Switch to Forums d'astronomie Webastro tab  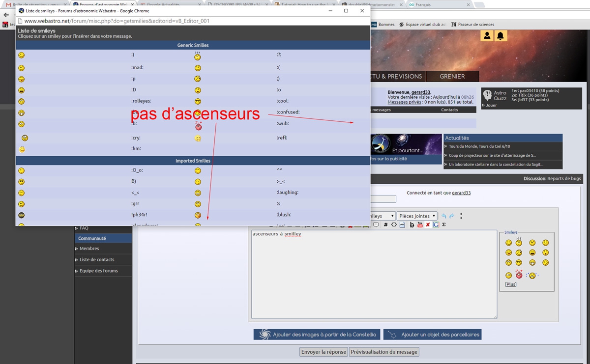(103, 4)
